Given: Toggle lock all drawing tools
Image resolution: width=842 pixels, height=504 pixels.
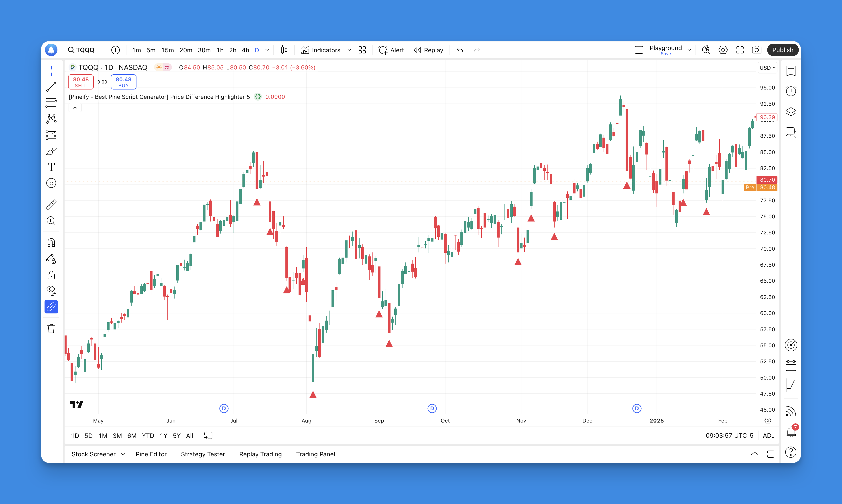Looking at the screenshot, I should click(51, 275).
